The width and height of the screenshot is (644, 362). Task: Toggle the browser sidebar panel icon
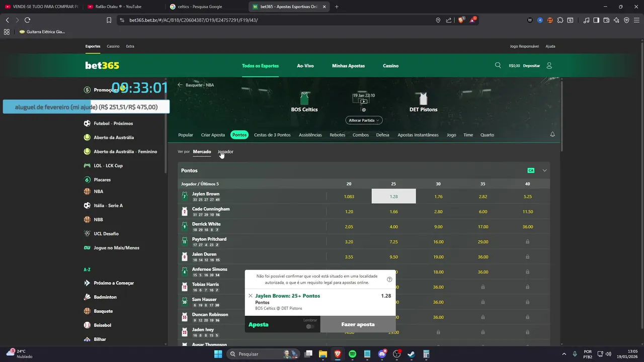pyautogui.click(x=596, y=20)
